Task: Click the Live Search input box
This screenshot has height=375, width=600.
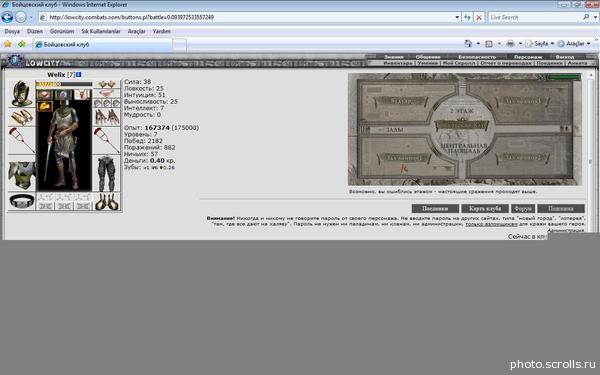Action: pos(535,17)
